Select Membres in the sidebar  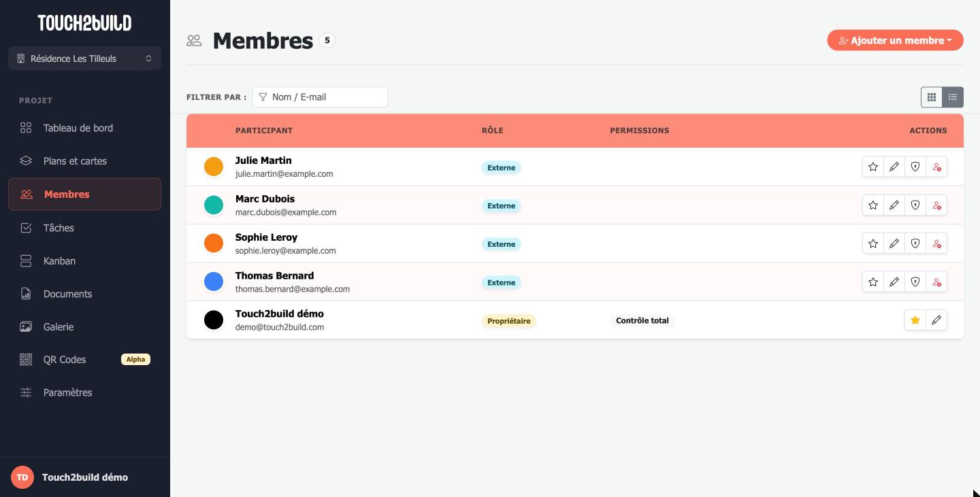[84, 194]
